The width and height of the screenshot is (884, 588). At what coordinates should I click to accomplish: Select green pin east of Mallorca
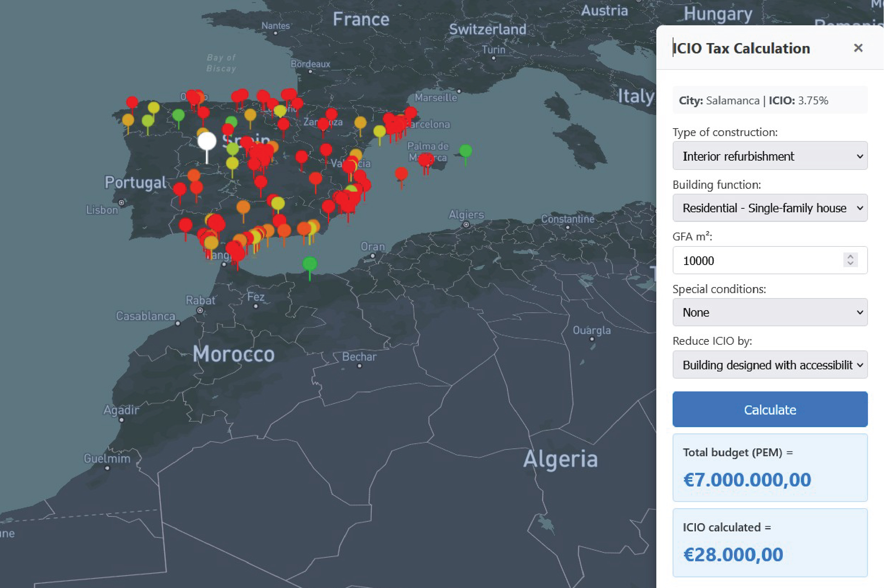(x=465, y=151)
